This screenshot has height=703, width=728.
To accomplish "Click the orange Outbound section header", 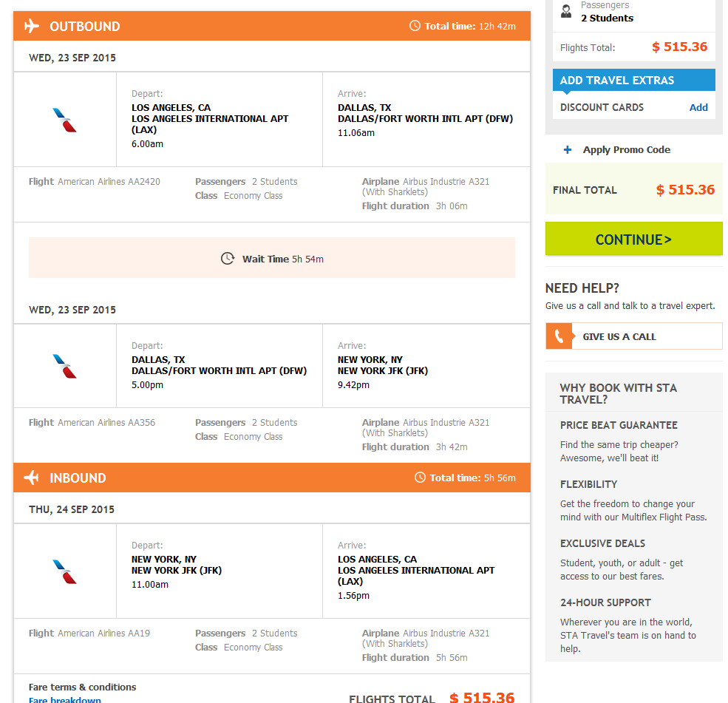I will 222,27.
